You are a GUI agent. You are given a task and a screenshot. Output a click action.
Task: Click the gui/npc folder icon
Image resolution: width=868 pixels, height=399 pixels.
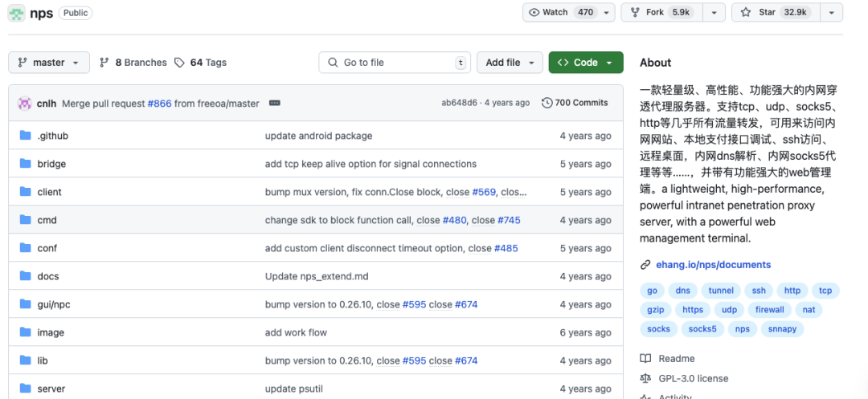point(25,304)
